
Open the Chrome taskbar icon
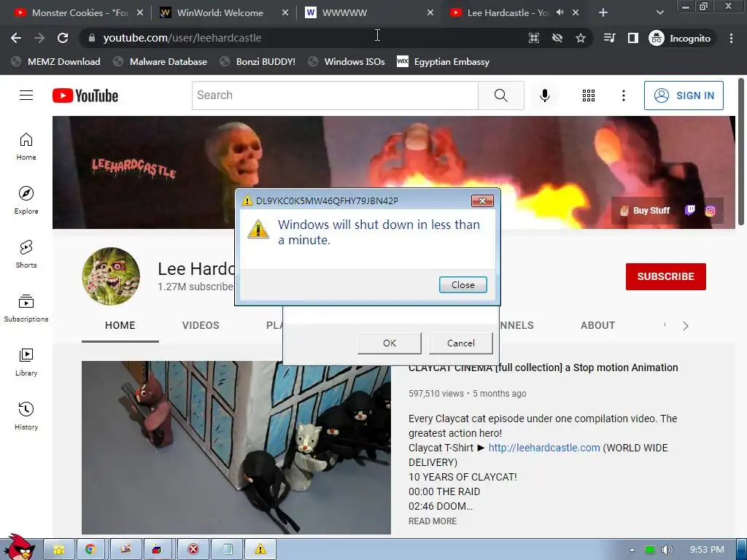[x=90, y=550]
